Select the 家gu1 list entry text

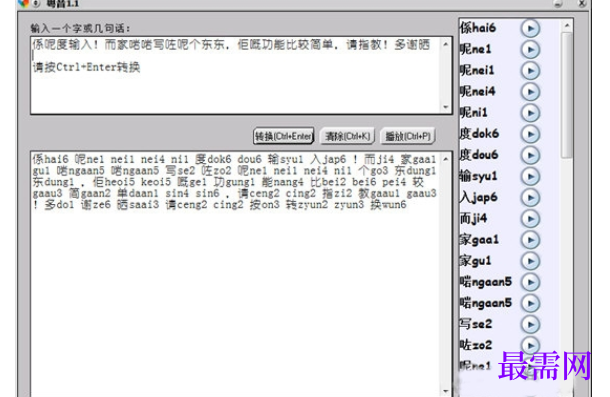(475, 261)
